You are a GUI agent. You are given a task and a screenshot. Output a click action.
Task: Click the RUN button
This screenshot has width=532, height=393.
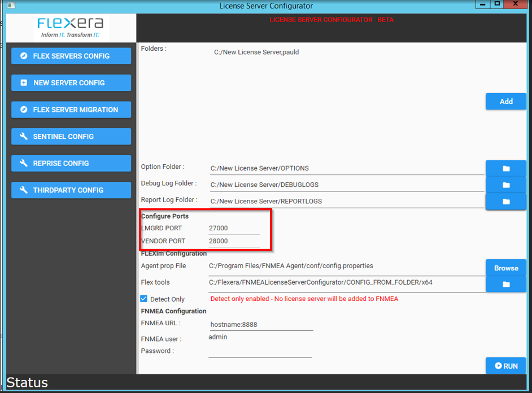point(506,366)
